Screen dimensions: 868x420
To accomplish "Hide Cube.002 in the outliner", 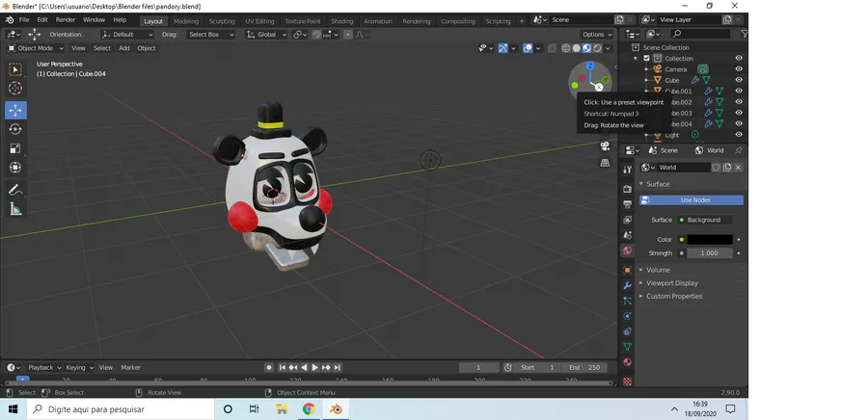I will pyautogui.click(x=739, y=102).
